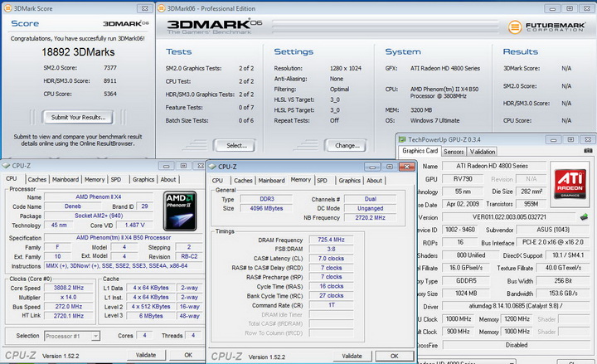The height and width of the screenshot is (364, 597).
Task: Switch to Graphics tab in front CPU-Z window
Action: click(x=350, y=181)
